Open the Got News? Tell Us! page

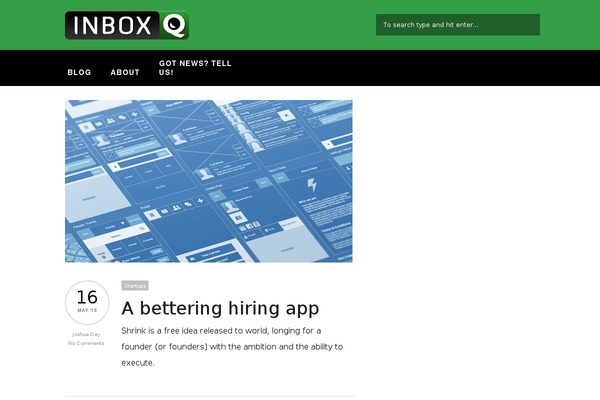[195, 68]
